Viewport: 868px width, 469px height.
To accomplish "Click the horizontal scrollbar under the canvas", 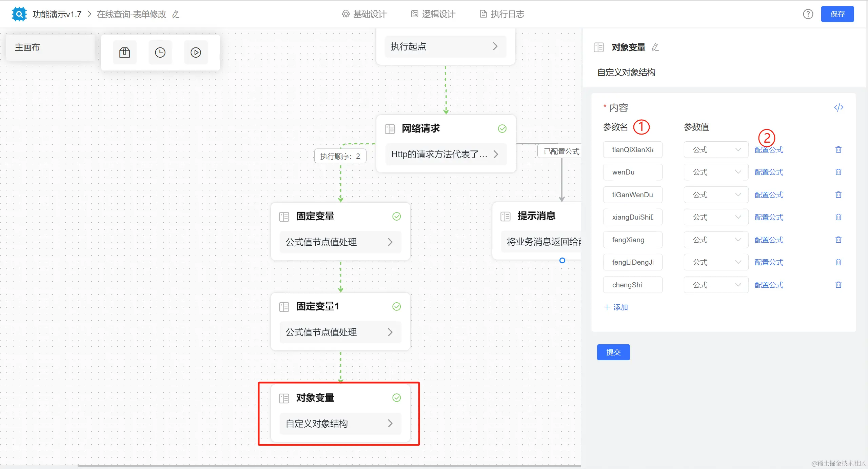I will [x=329, y=466].
